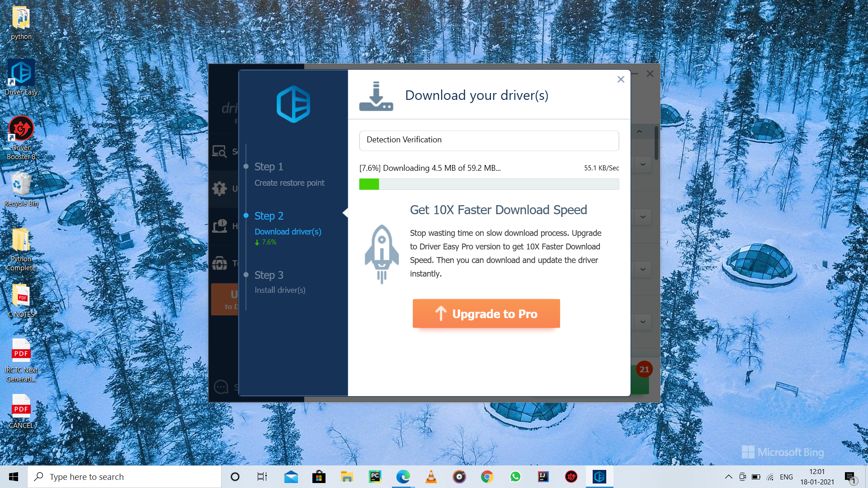The image size is (868, 488).
Task: Open the Windows Start menu
Action: click(14, 477)
